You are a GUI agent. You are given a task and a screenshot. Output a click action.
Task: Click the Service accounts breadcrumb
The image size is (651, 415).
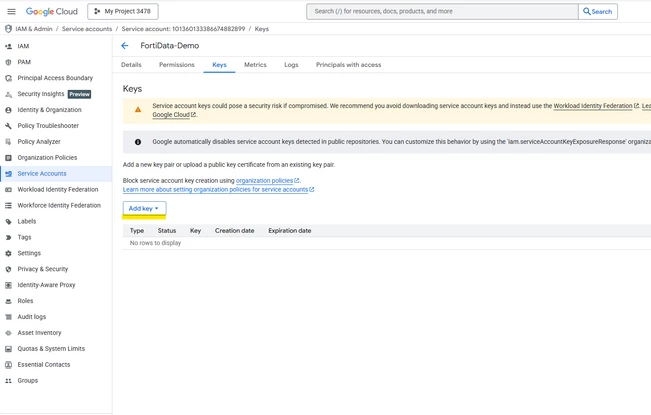click(87, 29)
